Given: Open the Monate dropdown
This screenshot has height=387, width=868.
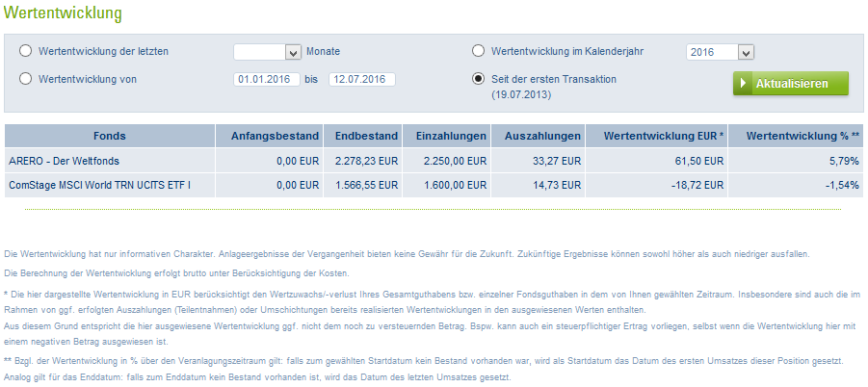Looking at the screenshot, I should 294,52.
